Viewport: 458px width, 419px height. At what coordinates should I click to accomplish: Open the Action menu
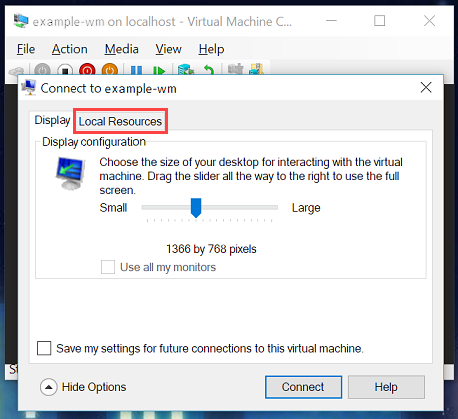click(x=70, y=49)
